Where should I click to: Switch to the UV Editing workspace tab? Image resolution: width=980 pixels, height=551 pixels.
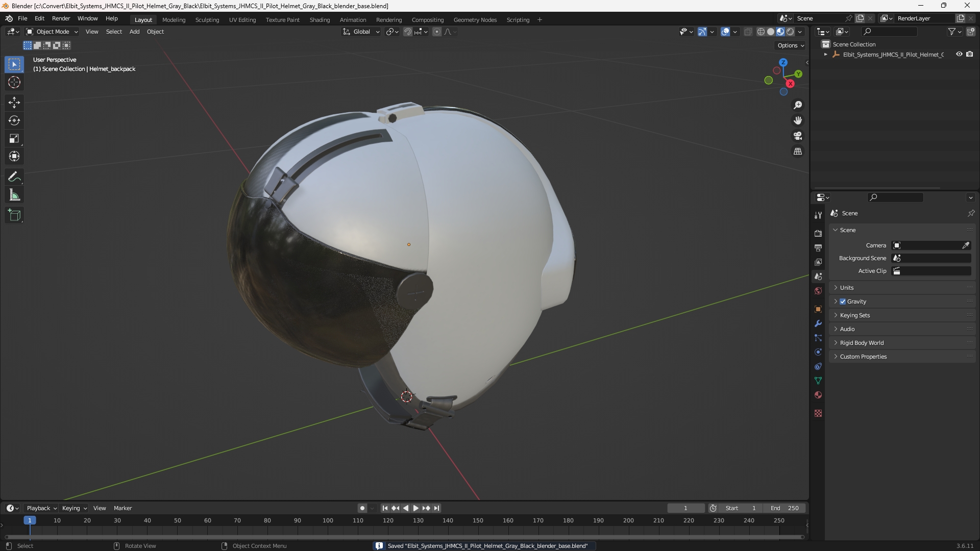[x=242, y=20]
